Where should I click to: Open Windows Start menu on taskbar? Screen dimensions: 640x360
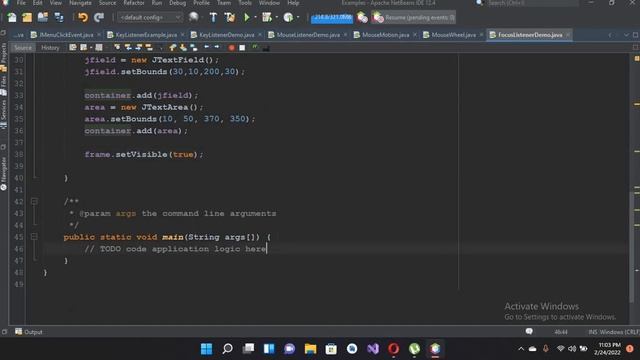point(207,349)
